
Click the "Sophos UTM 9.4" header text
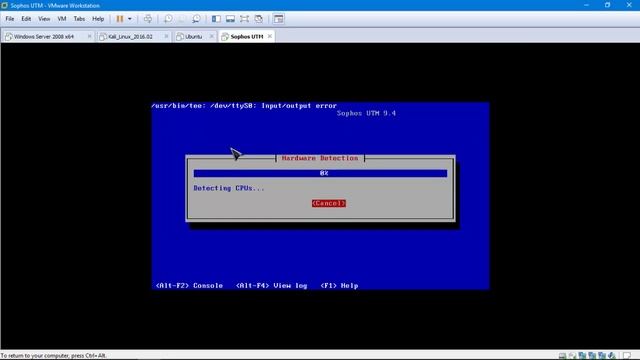366,113
